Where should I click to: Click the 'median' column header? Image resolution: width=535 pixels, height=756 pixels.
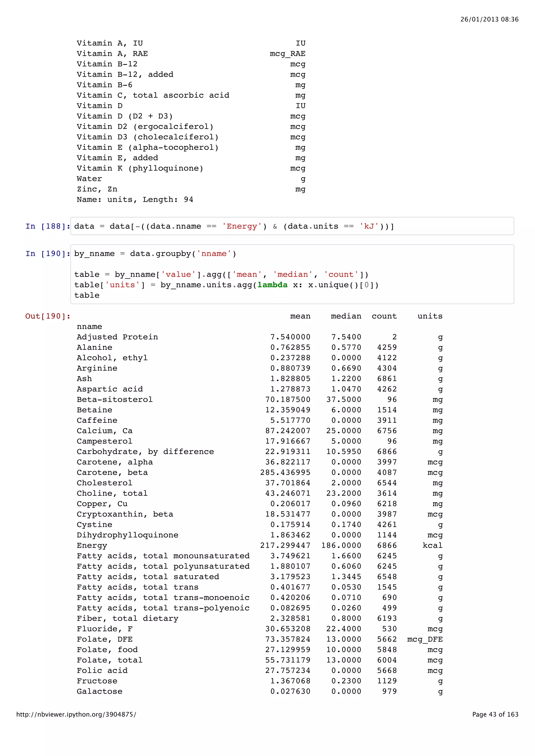346,316
